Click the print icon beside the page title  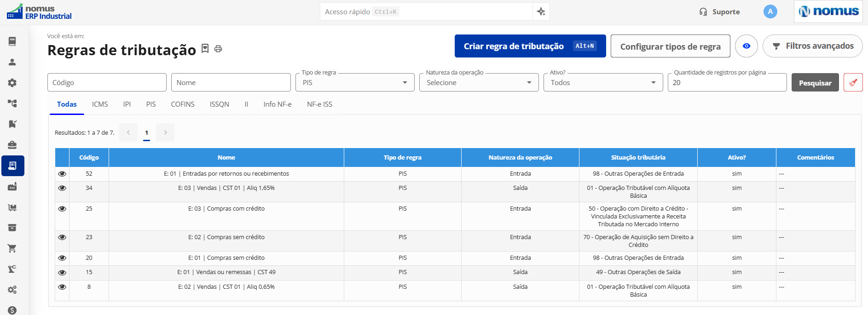pos(218,49)
